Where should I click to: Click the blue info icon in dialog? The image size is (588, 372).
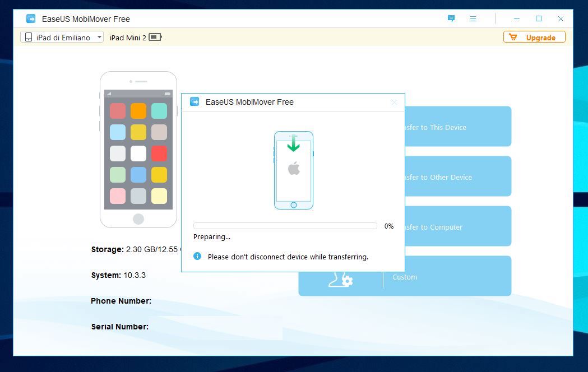[197, 256]
